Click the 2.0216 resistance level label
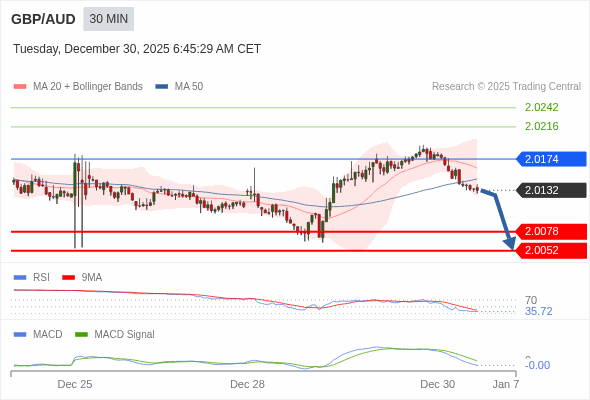 (541, 126)
